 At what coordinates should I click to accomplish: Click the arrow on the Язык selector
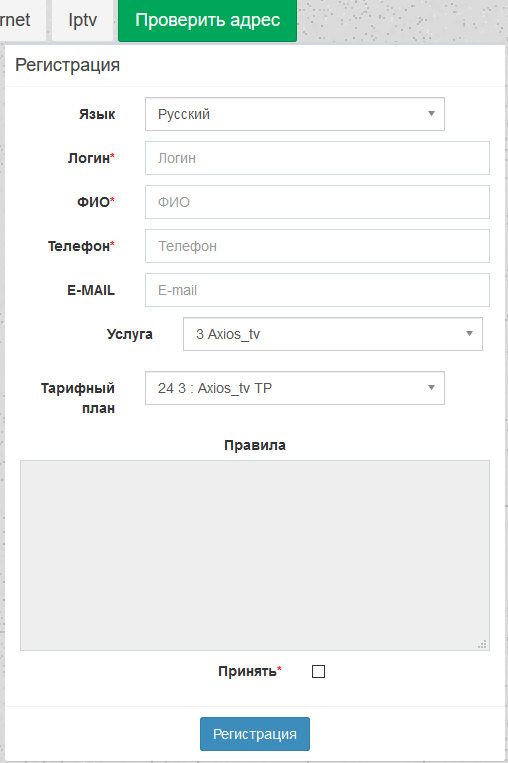431,114
